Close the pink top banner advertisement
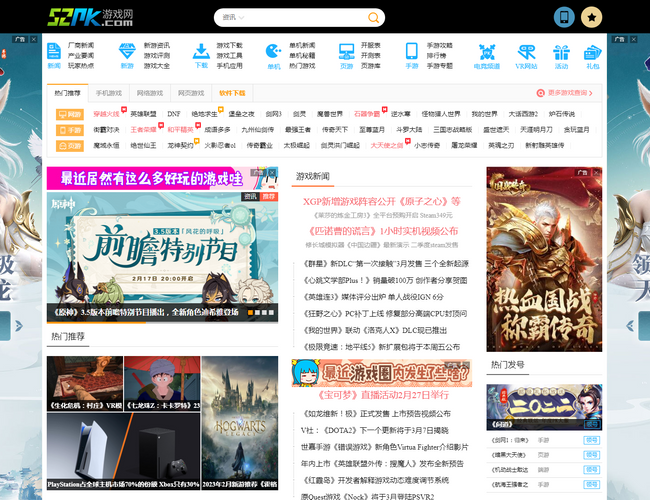 272,172
